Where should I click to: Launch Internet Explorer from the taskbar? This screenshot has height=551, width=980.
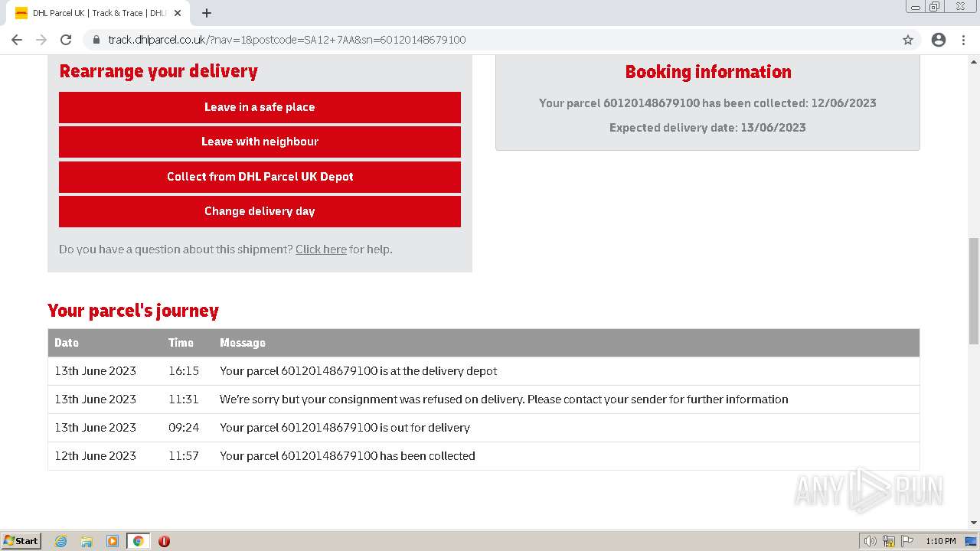click(61, 541)
